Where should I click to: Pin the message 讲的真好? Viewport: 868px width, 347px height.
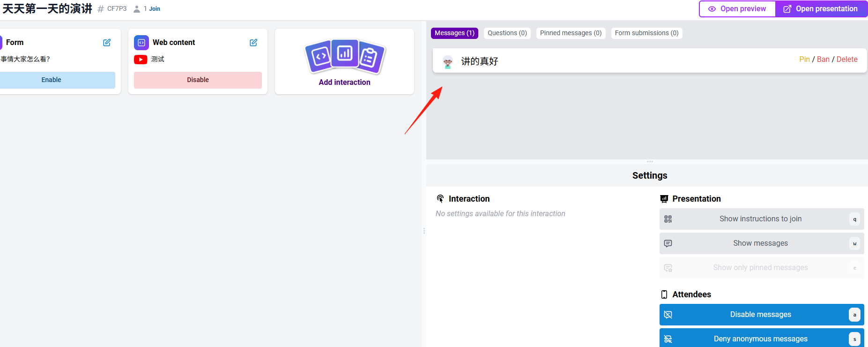click(x=804, y=60)
